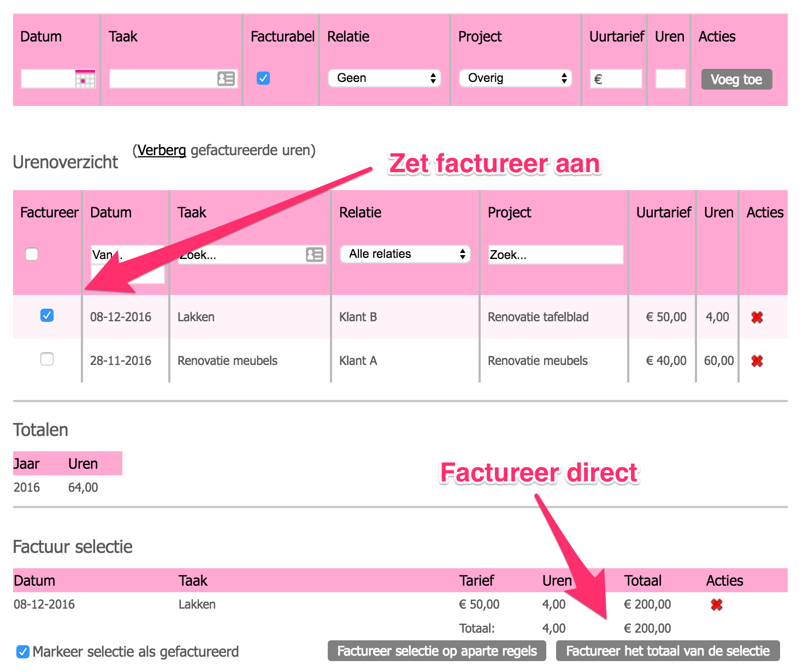Click the Voeg toe button
Screen dimensions: 803x672
point(736,79)
